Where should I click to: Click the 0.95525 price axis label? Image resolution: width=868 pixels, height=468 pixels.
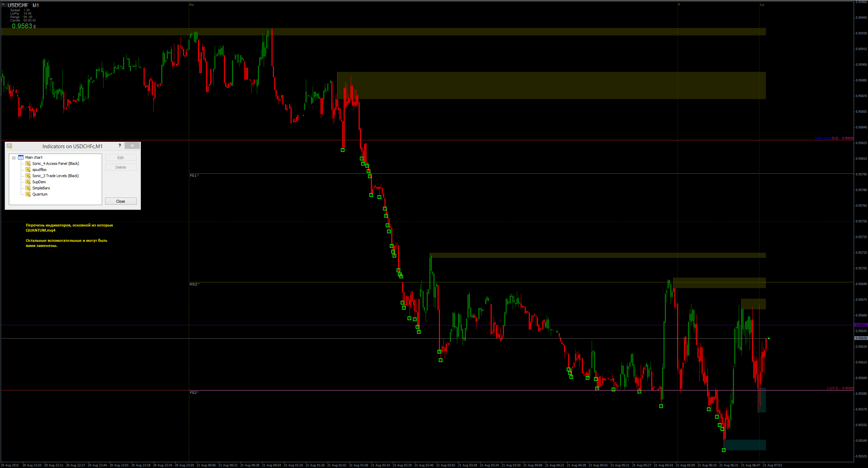(861, 456)
